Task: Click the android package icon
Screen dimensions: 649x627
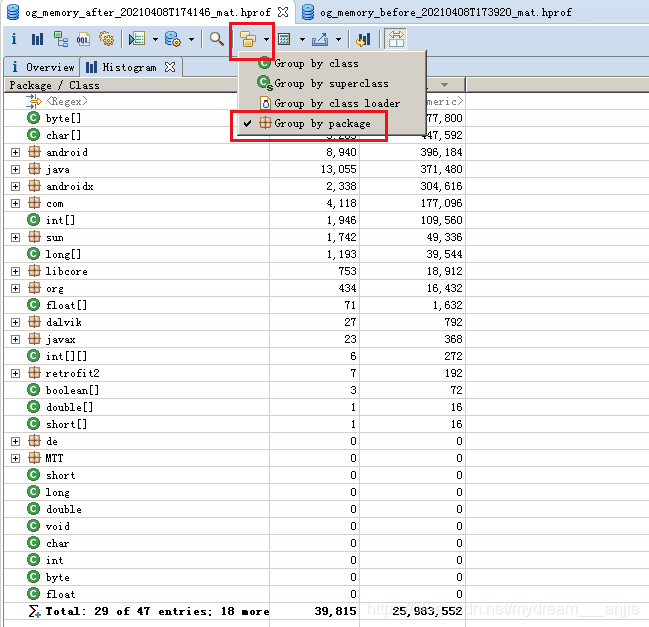Action: 34,152
